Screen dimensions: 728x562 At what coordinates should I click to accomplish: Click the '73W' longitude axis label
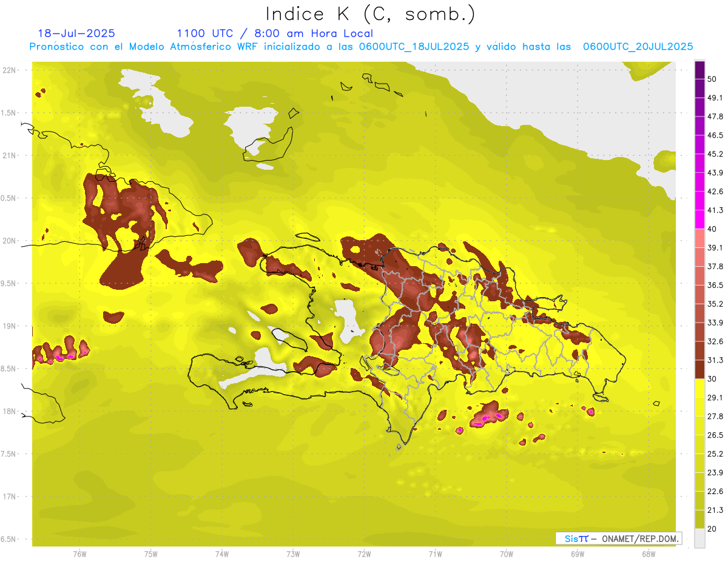[x=293, y=554]
